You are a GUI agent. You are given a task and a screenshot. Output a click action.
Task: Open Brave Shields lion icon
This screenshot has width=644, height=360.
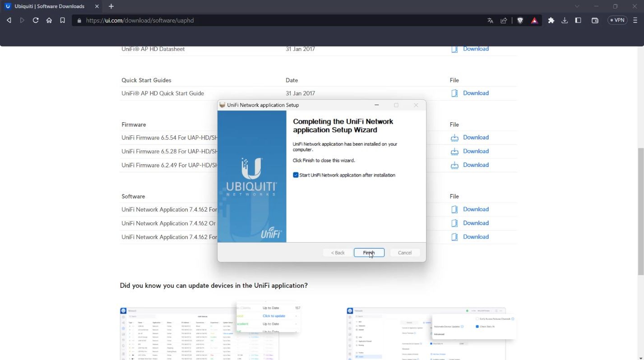[x=520, y=20]
